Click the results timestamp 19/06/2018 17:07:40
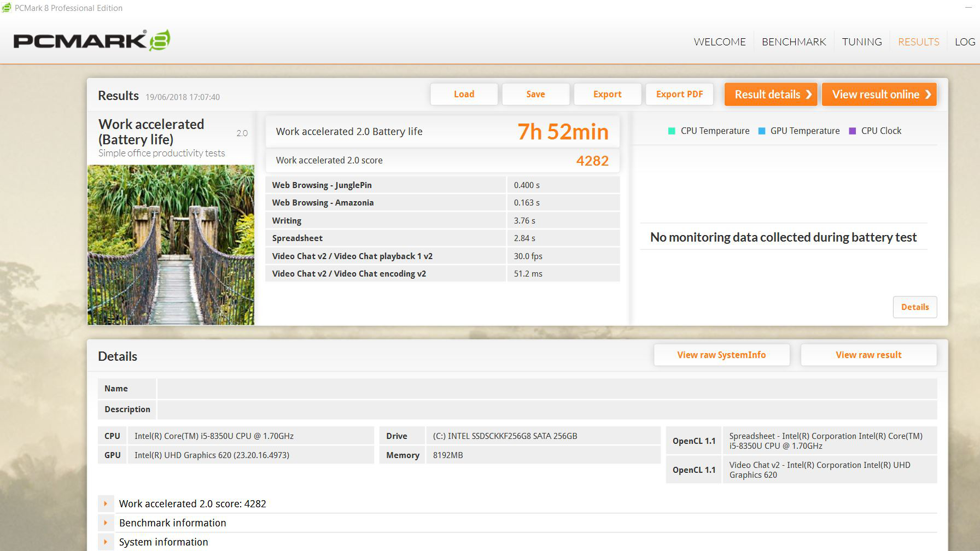This screenshot has width=980, height=551. coord(183,97)
